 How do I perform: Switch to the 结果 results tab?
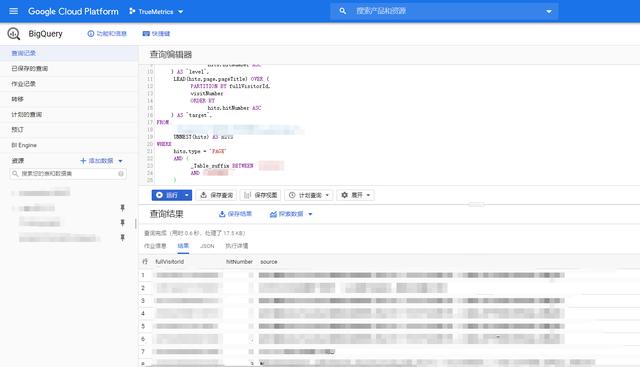(x=183, y=246)
